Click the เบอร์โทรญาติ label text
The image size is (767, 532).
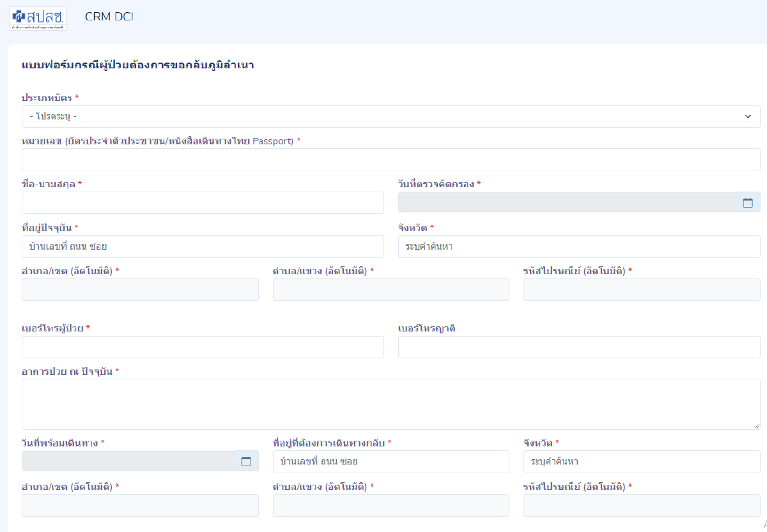point(428,328)
